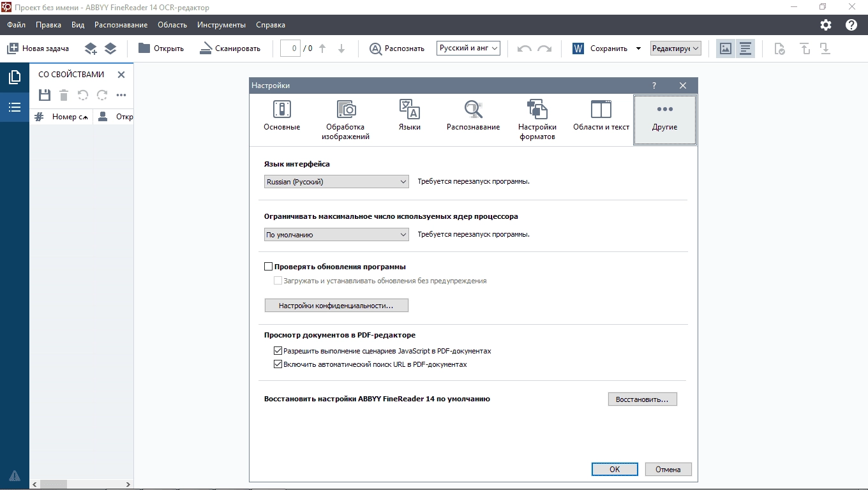
Task: Expand the Язык интерфейса dropdown
Action: pos(336,182)
